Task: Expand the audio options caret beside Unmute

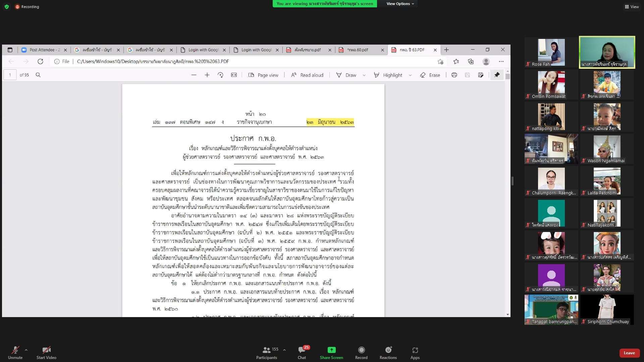Action: coord(26,350)
